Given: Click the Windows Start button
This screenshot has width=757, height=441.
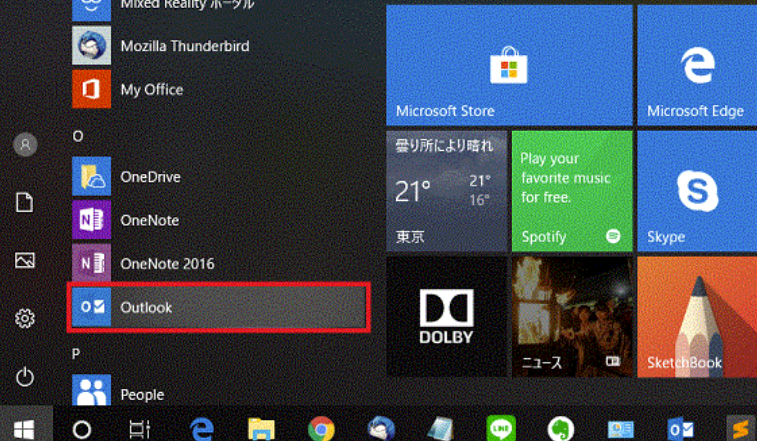Looking at the screenshot, I should (24, 429).
